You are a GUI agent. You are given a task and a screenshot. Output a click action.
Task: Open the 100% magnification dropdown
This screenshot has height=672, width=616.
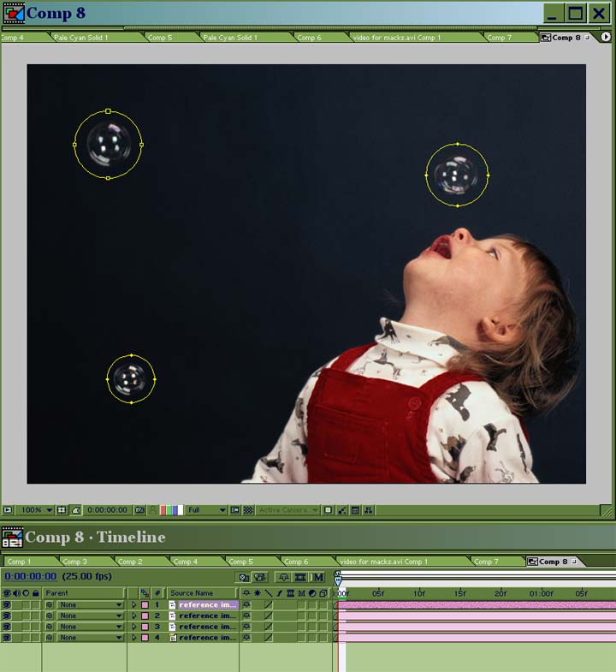[x=37, y=510]
